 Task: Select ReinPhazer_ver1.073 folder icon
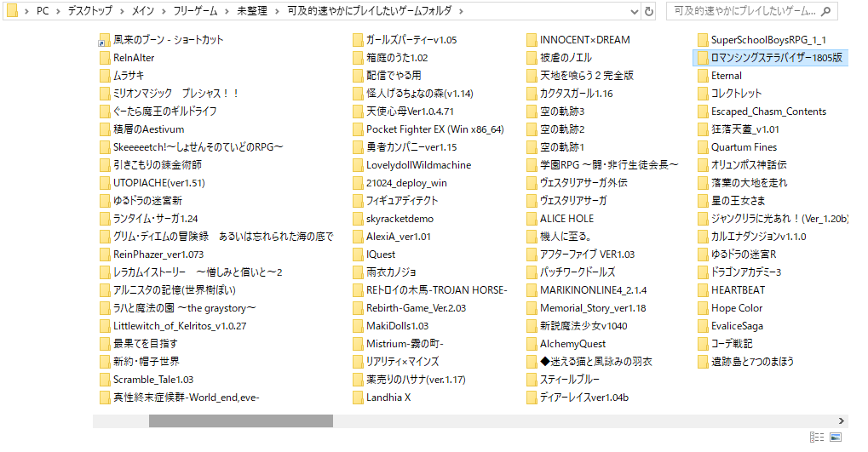[x=105, y=255]
